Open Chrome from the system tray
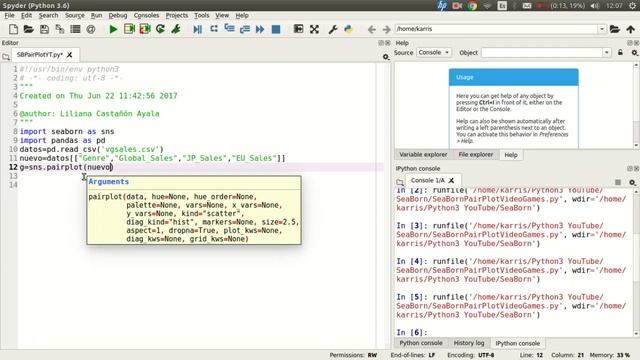Image resolution: width=640 pixels, height=360 pixels. [x=472, y=6]
